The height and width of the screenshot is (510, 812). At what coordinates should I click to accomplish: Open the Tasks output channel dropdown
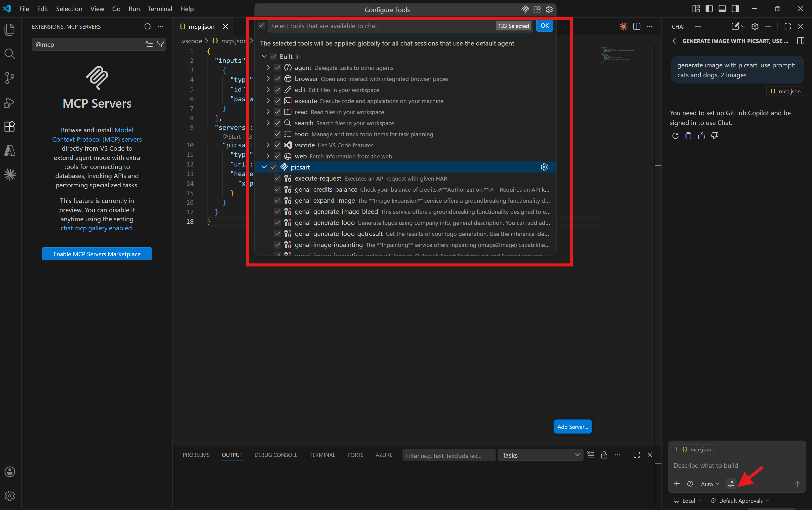pos(540,455)
